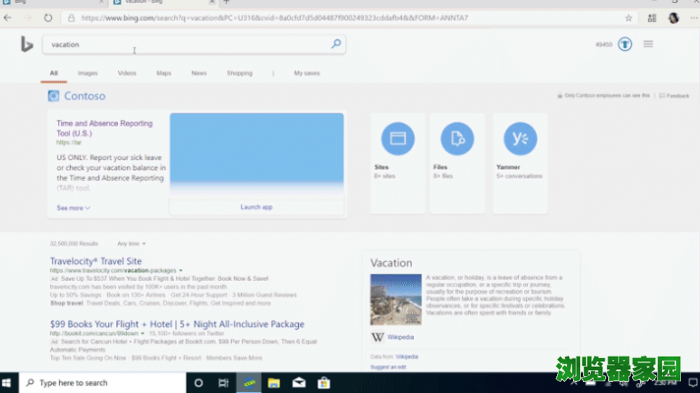
Task: Switch to the Images tab
Action: point(88,73)
